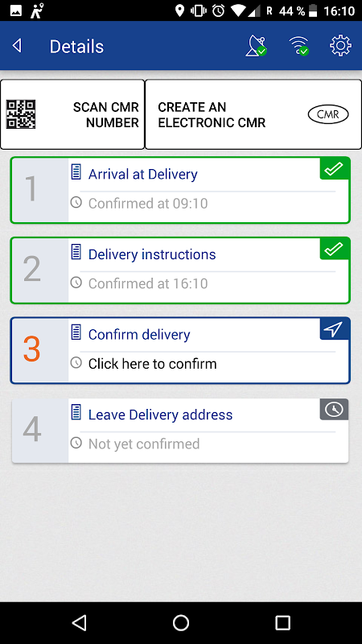362x644 pixels.
Task: Open the Confirm delivery title
Action: [139, 334]
